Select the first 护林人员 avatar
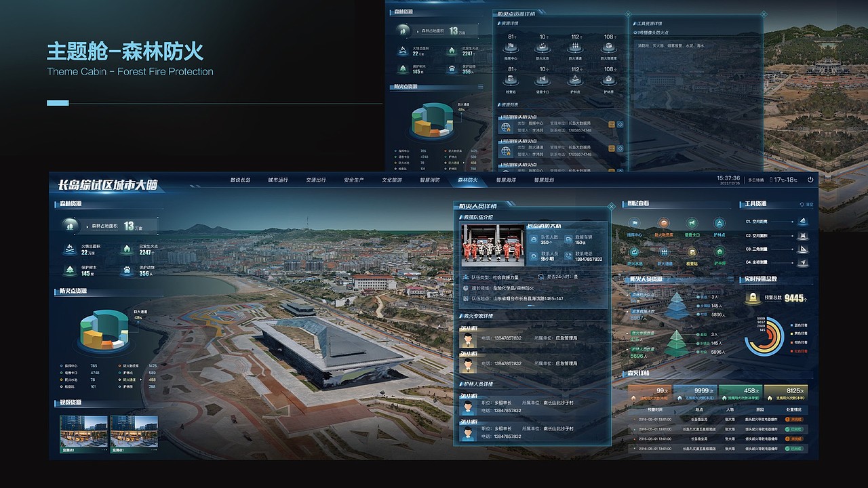Viewport: 868px width, 488px height. (x=467, y=406)
